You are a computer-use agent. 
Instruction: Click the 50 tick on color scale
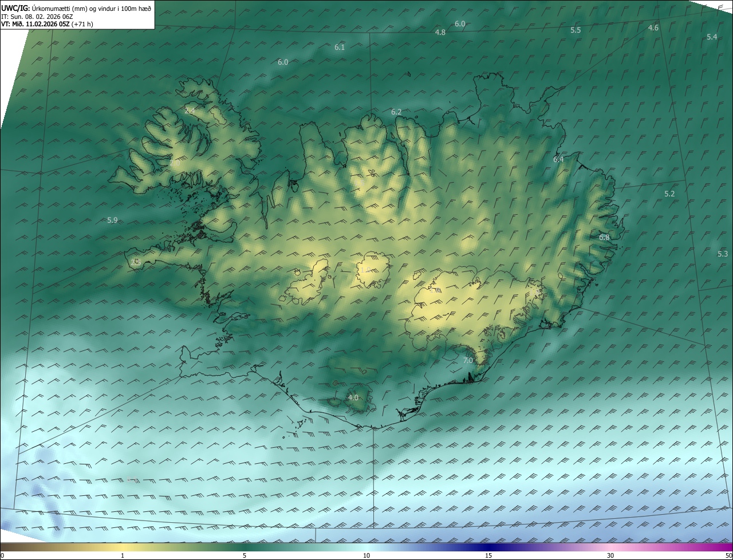(728, 555)
